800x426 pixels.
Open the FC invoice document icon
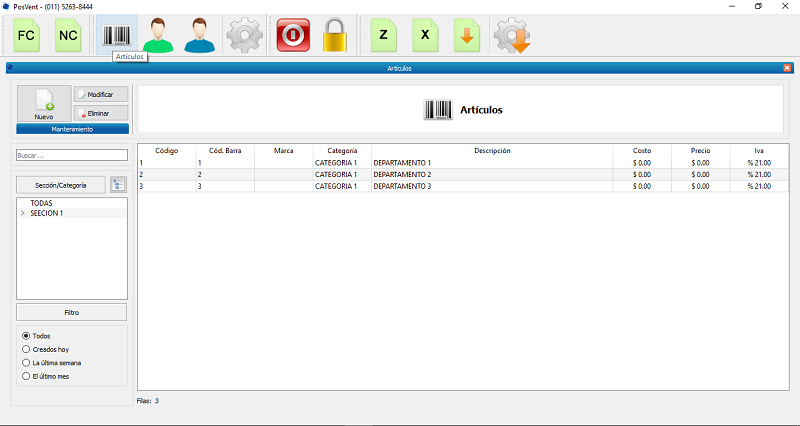(x=27, y=35)
